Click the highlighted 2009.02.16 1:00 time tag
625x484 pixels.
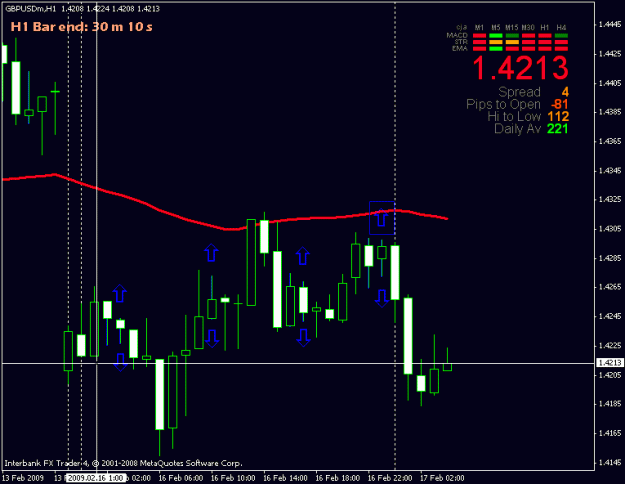[x=95, y=478]
